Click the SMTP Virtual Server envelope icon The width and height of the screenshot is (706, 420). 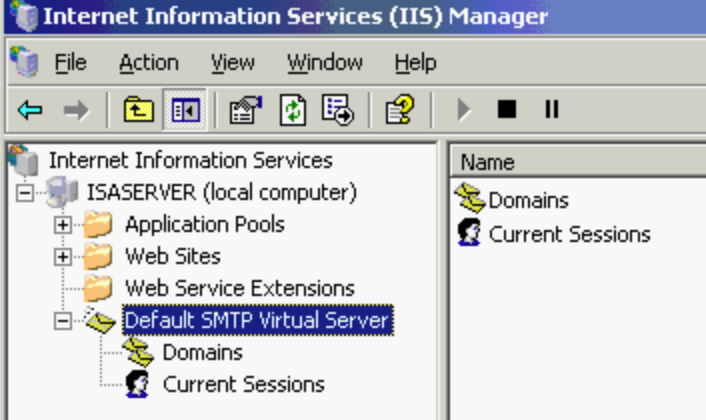pos(100,320)
